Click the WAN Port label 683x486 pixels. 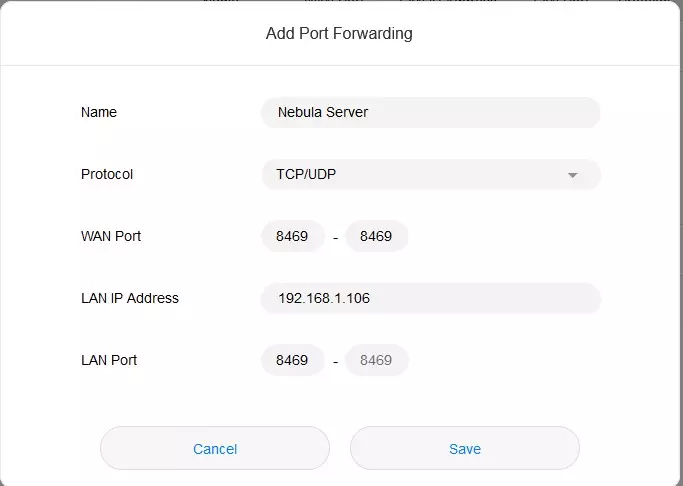(111, 237)
